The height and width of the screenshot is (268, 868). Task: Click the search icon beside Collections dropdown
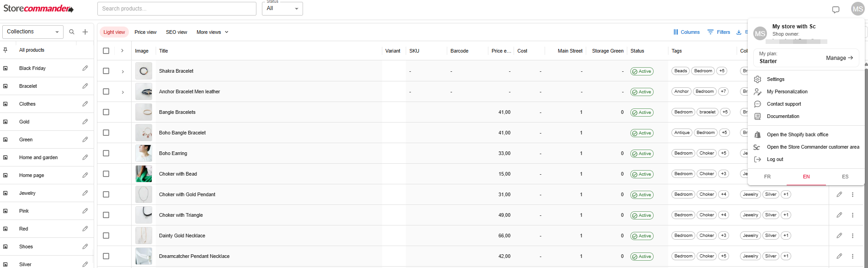click(72, 32)
